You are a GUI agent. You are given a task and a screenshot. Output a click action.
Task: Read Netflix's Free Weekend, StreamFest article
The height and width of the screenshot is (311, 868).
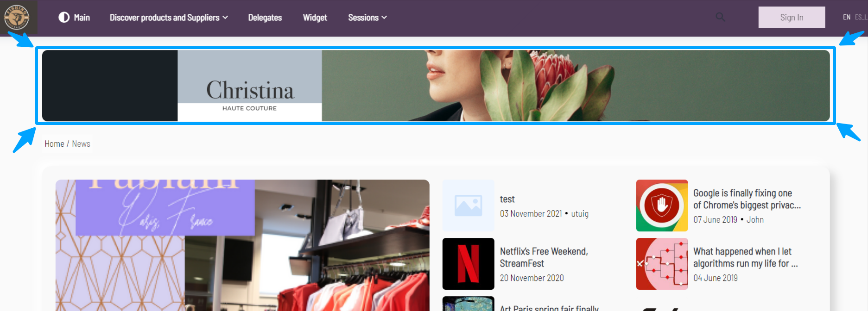(x=544, y=257)
